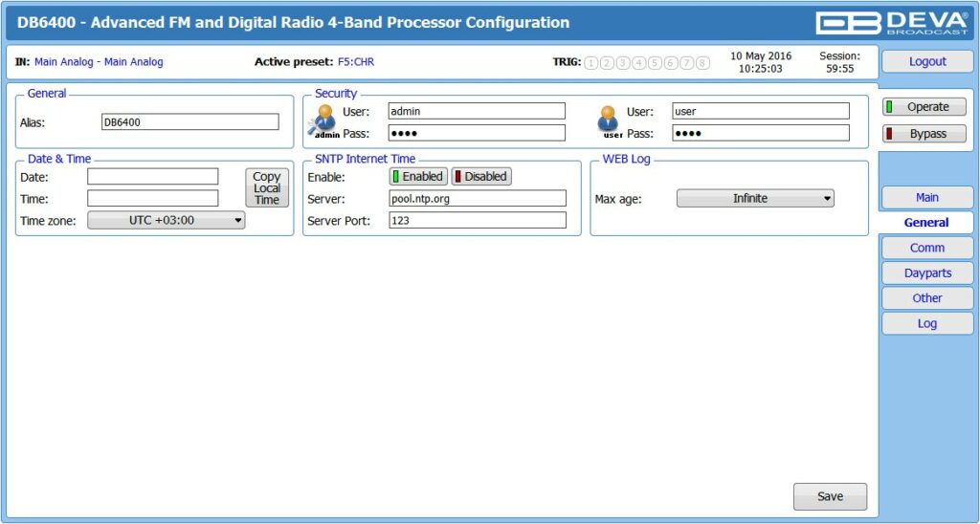Expand the WEB Log Max age dropdown
Screen dimensions: 980x524
(x=755, y=199)
